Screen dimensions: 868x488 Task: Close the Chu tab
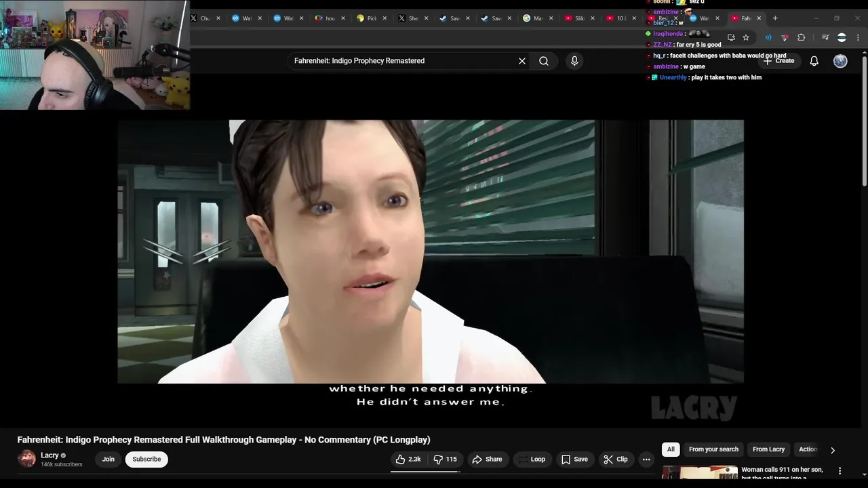tap(218, 18)
